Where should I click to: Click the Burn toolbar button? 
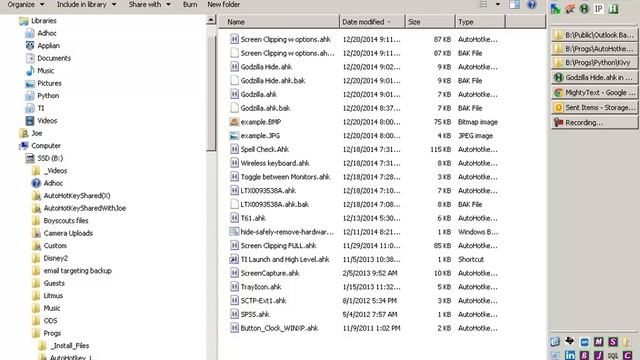[190, 4]
